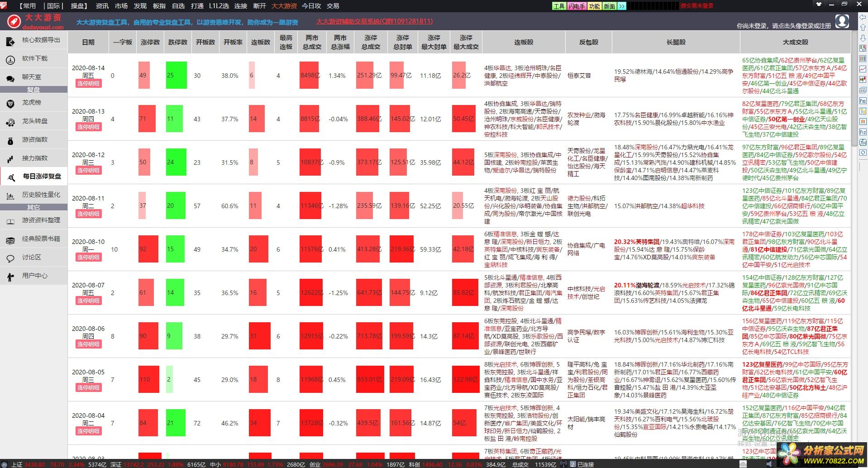Open 讨论区 in the sidebar
868x468 pixels.
tap(34, 257)
